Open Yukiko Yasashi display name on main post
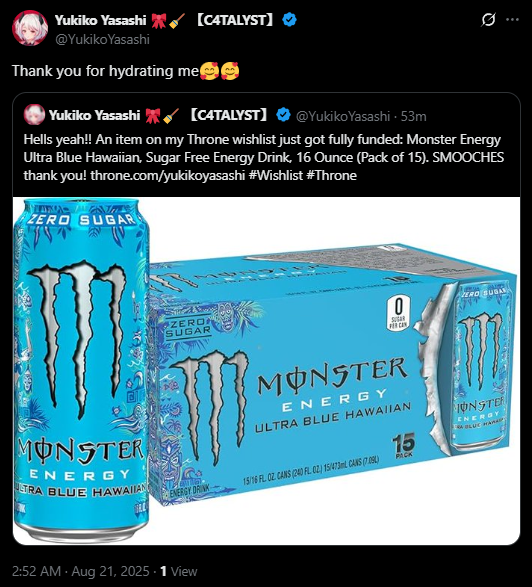This screenshot has width=532, height=587. pyautogui.click(x=101, y=20)
